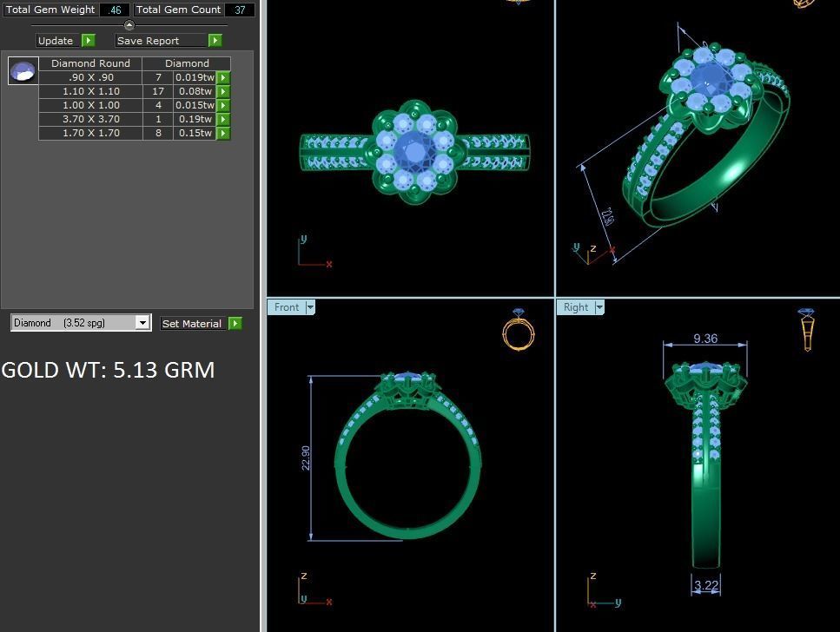The width and height of the screenshot is (840, 632).
Task: Click the Right viewport title tab
Action: 576,307
